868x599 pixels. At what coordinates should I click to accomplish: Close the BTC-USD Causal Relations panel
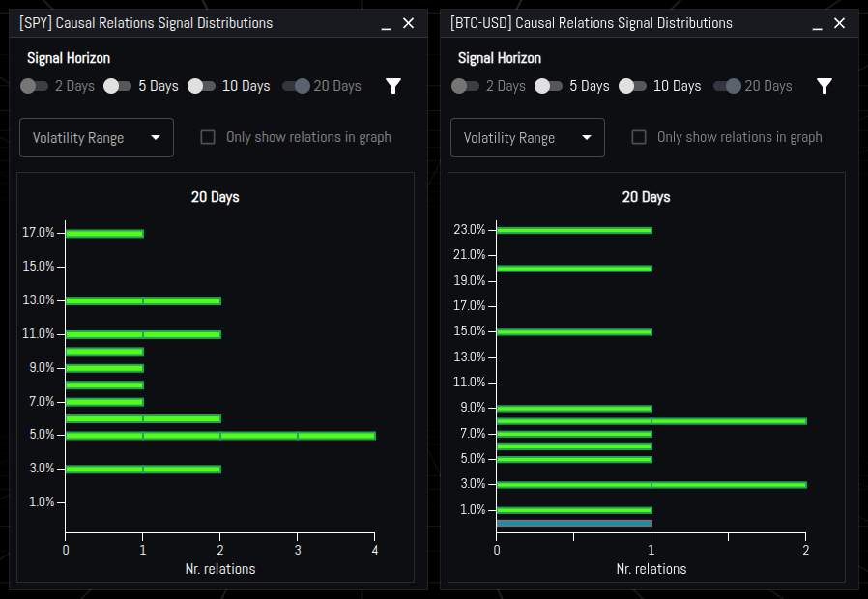click(839, 23)
